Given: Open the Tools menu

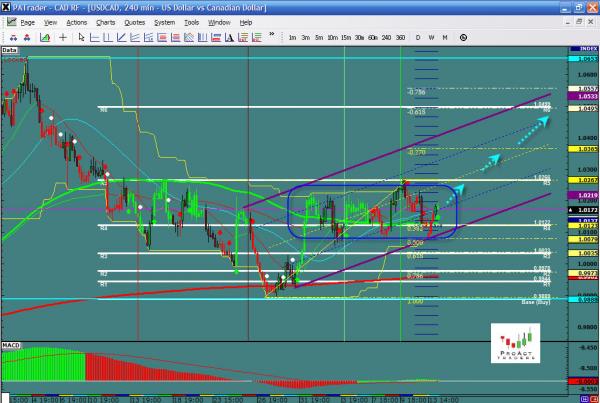Looking at the screenshot, I should click(193, 21).
